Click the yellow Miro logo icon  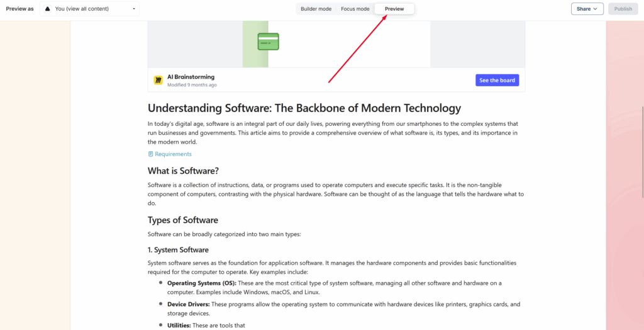(x=158, y=81)
